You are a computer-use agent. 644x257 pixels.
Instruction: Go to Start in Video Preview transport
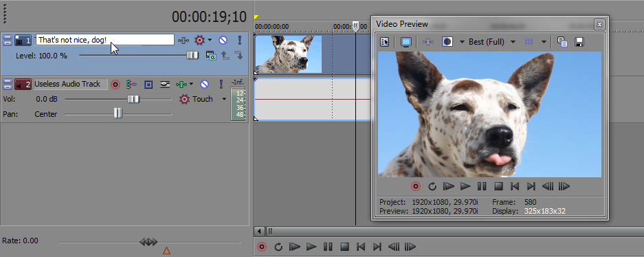515,186
